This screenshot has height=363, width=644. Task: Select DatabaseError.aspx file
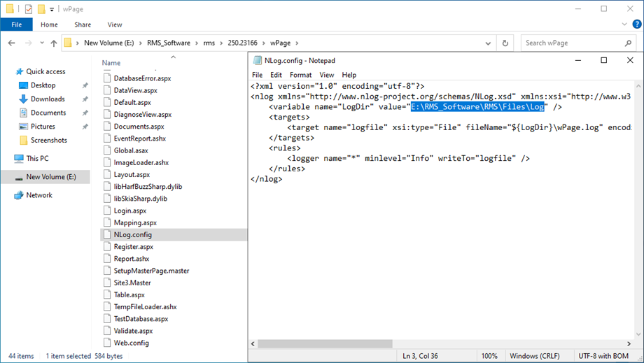[x=142, y=78]
